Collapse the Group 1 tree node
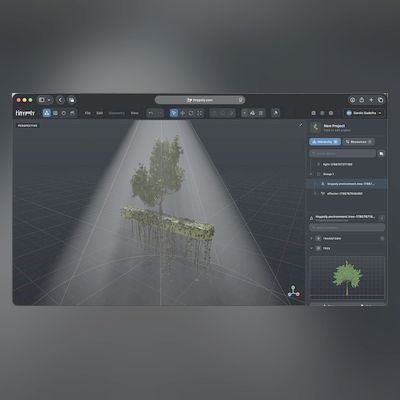Image resolution: width=400 pixels, height=400 pixels. coord(311,174)
